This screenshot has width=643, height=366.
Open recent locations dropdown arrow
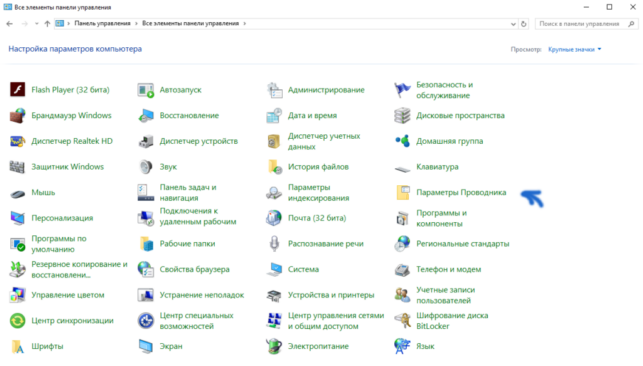36,24
